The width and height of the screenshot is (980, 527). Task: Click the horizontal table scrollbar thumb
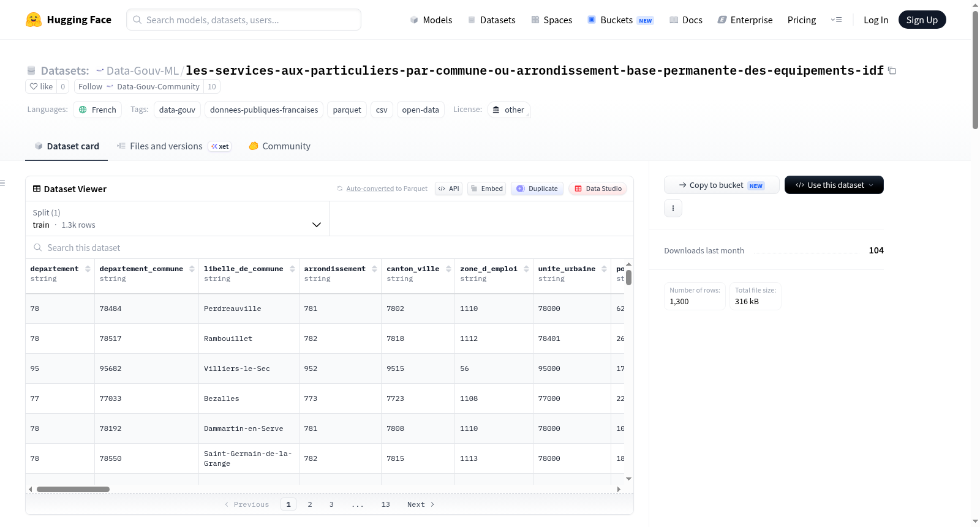click(73, 489)
